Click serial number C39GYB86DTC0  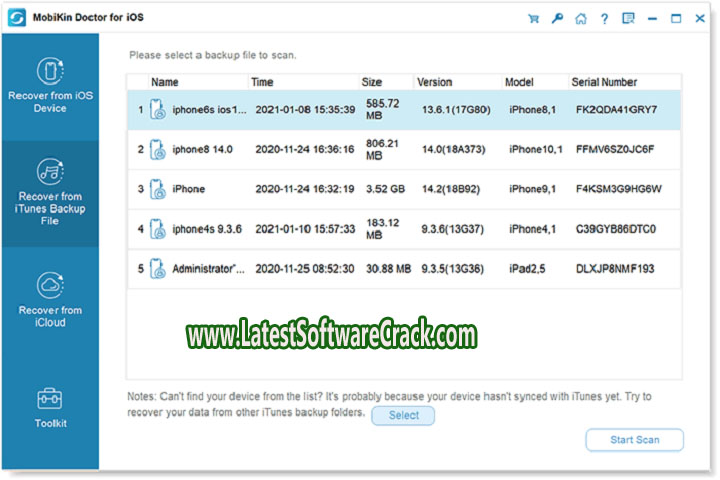pos(616,229)
